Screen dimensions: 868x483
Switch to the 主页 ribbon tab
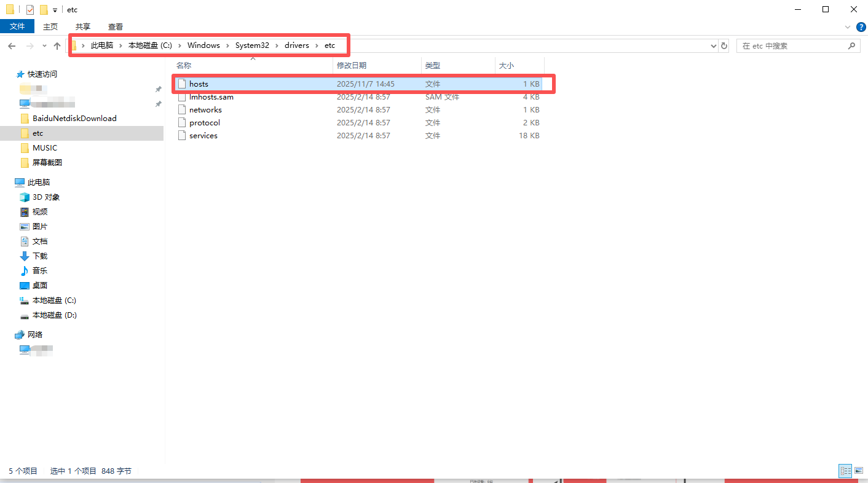click(x=50, y=26)
